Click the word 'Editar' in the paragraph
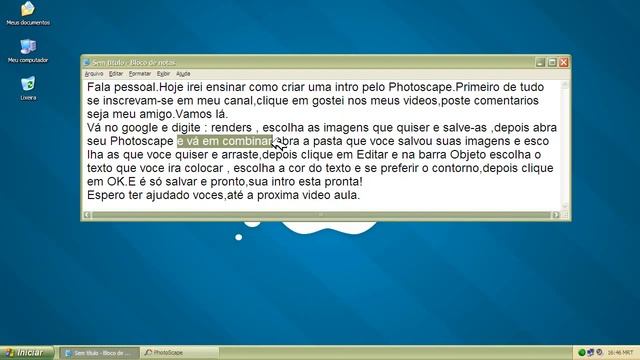Viewport: 640px width, 360px height. 372,155
